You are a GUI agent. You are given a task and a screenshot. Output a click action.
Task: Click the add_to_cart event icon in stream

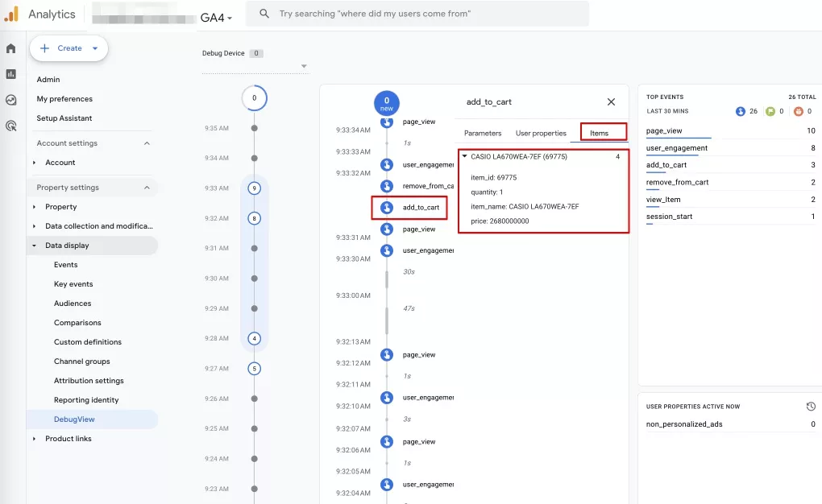click(387, 208)
